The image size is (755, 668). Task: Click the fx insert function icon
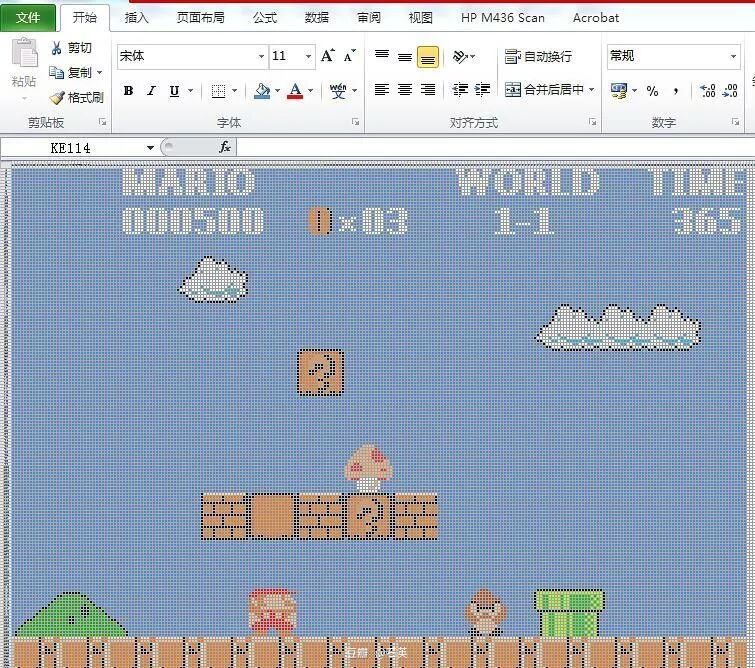click(x=225, y=147)
